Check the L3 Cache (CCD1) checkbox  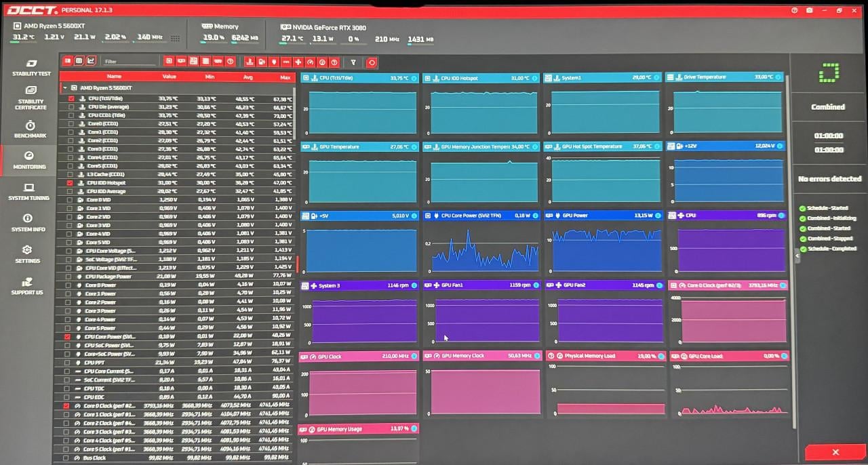(x=70, y=174)
